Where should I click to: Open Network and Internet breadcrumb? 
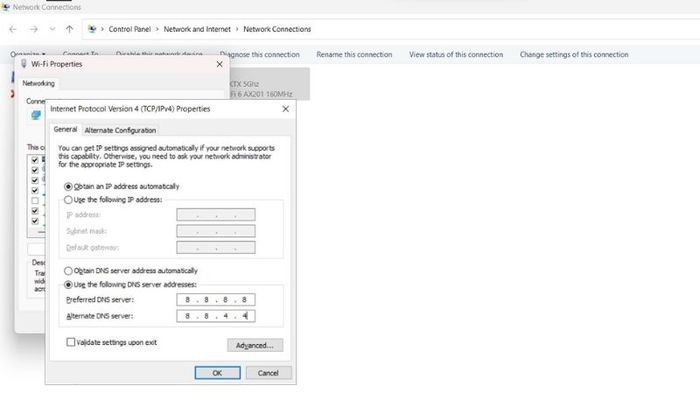(x=197, y=29)
